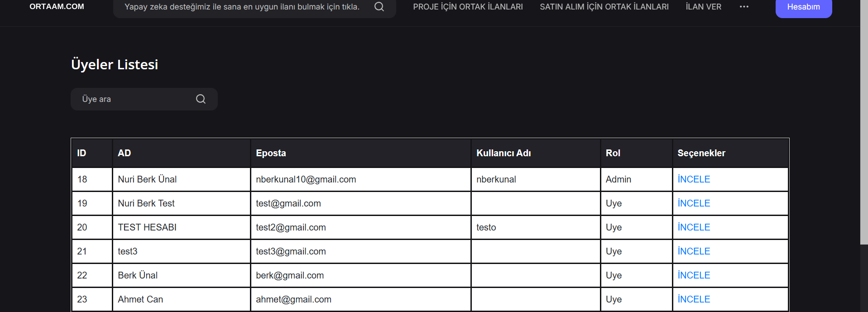The height and width of the screenshot is (312, 868).
Task: Click the ORTAAM.COM site logo
Action: tap(57, 7)
